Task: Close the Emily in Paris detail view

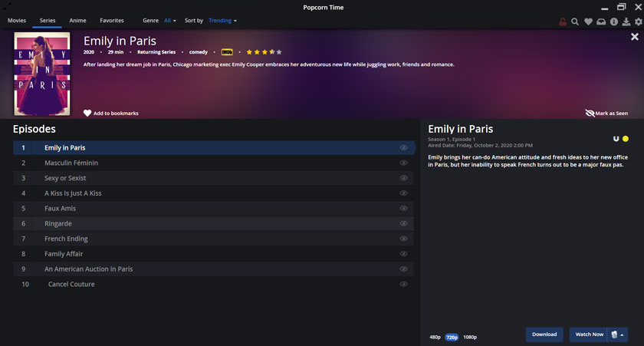Action: point(635,37)
